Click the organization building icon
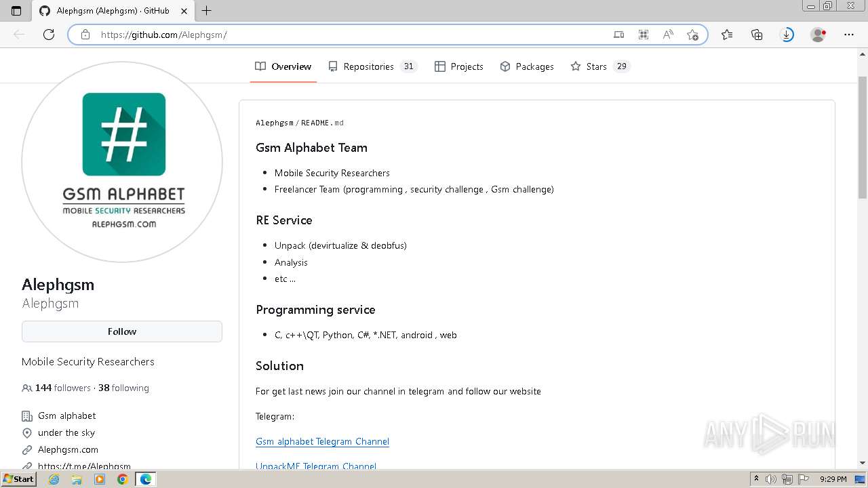 point(27,416)
